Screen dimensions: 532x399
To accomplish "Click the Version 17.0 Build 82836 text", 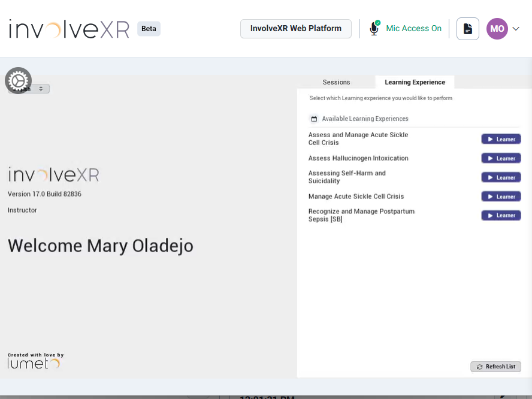I will pos(44,194).
